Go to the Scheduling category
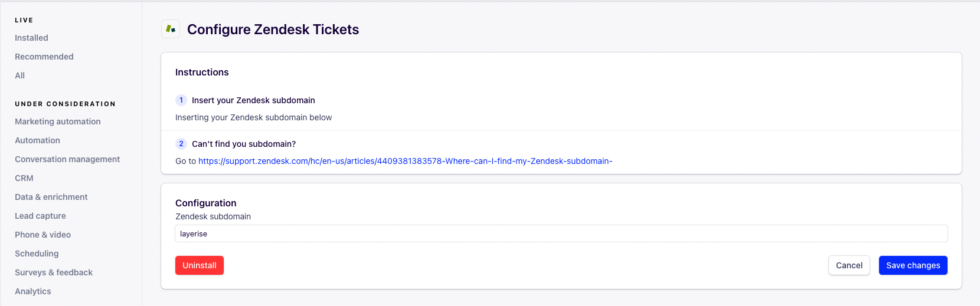Viewport: 980px width, 306px height. [37, 254]
